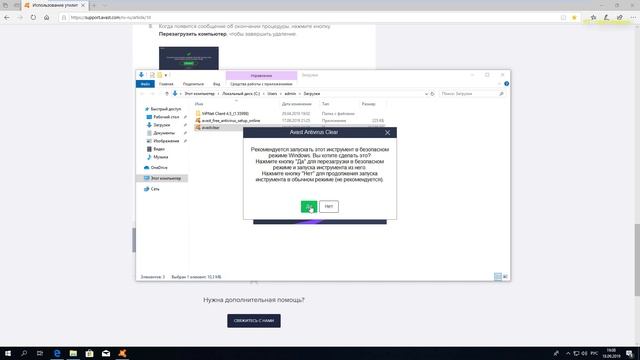Viewport: 640px width, 360px height.
Task: Select avast_free_antivirus_setup_online file
Action: 231,121
